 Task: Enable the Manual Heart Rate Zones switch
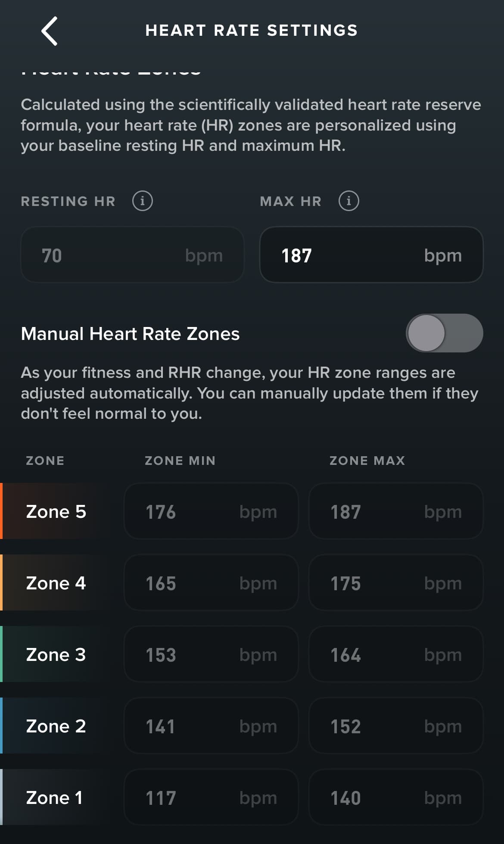click(444, 333)
